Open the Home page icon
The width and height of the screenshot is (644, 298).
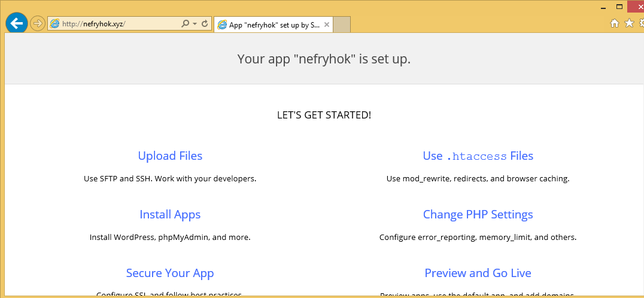point(615,23)
